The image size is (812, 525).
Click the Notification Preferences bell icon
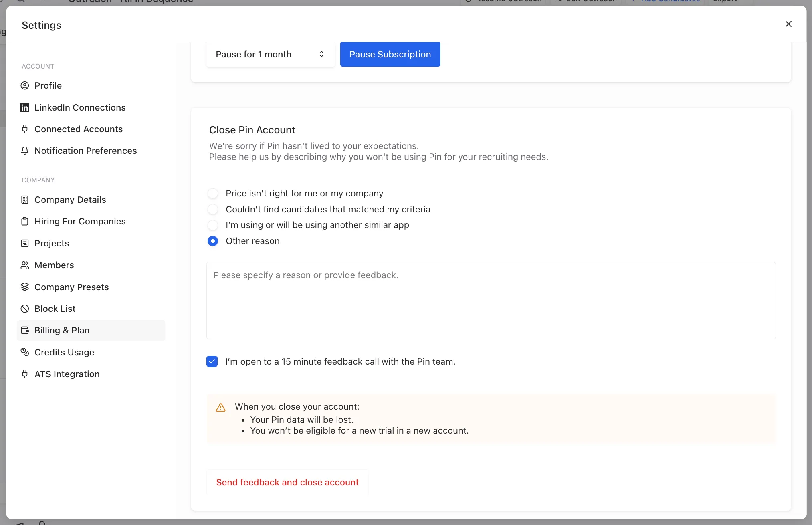[x=25, y=151]
